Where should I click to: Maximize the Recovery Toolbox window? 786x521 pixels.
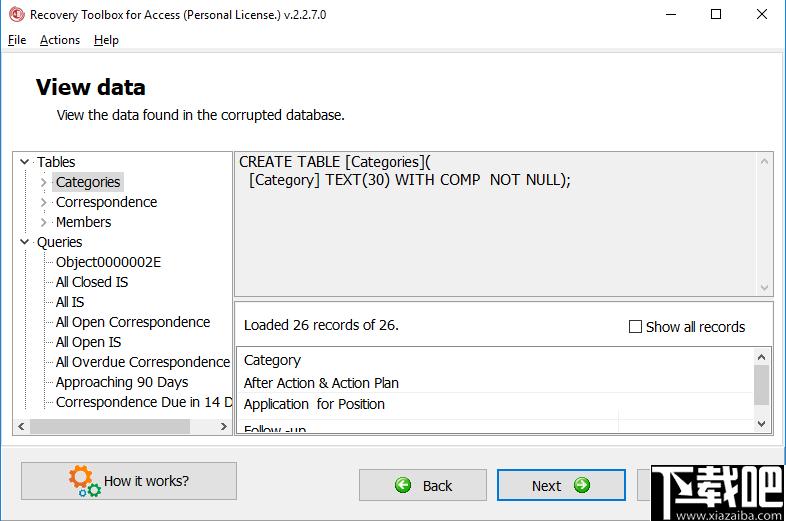pos(716,15)
